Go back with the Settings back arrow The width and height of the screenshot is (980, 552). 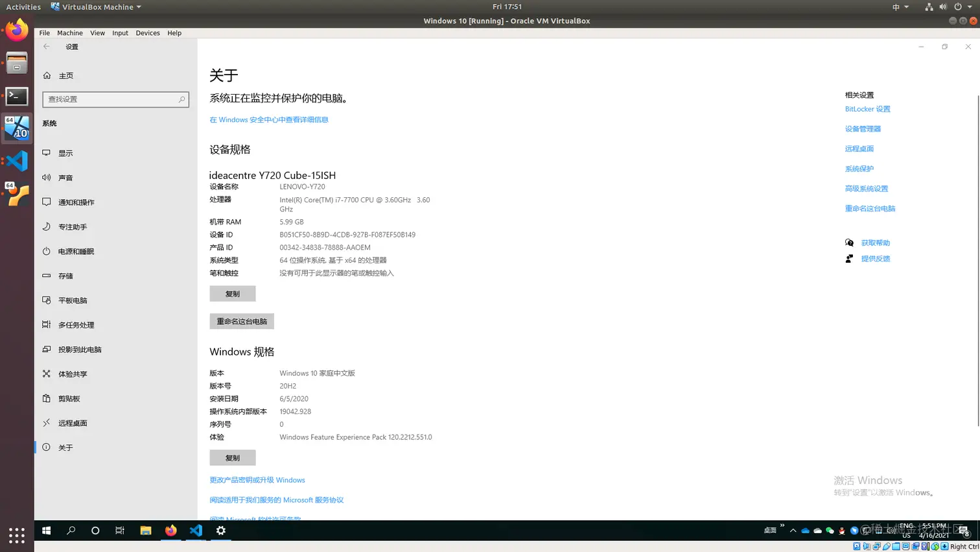coord(47,47)
